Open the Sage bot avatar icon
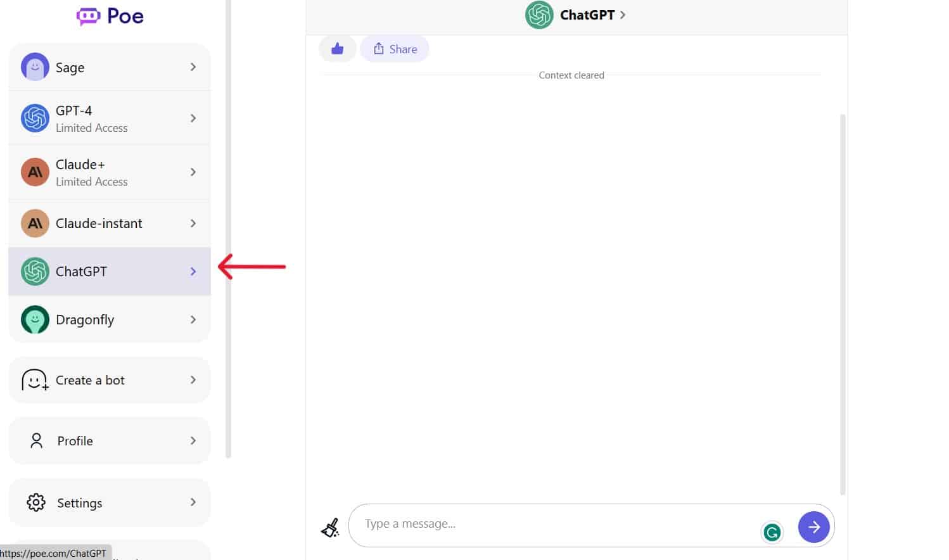 [x=35, y=67]
